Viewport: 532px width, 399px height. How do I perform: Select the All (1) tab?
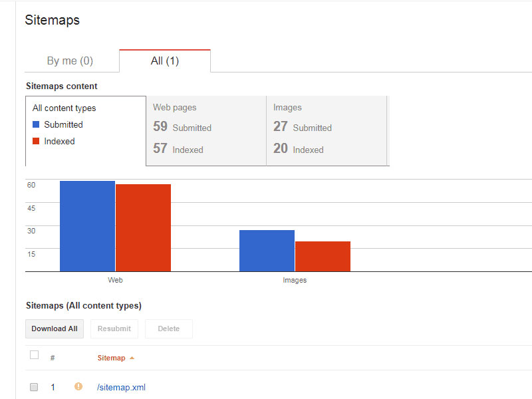point(165,61)
